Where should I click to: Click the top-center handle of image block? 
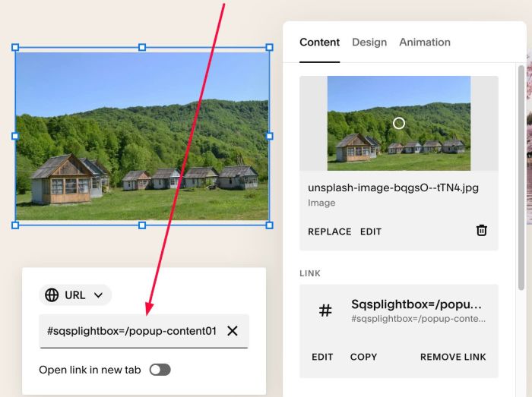(x=142, y=47)
